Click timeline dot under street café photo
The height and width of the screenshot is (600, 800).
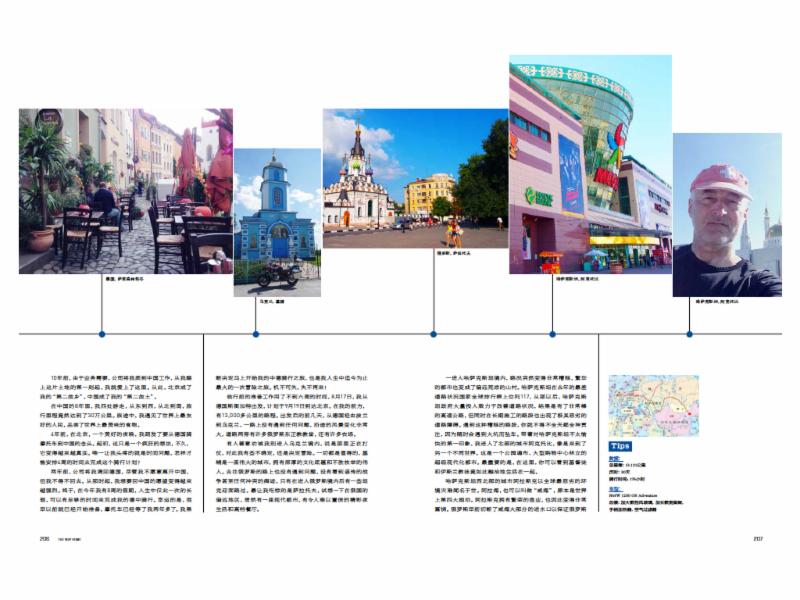tap(102, 334)
